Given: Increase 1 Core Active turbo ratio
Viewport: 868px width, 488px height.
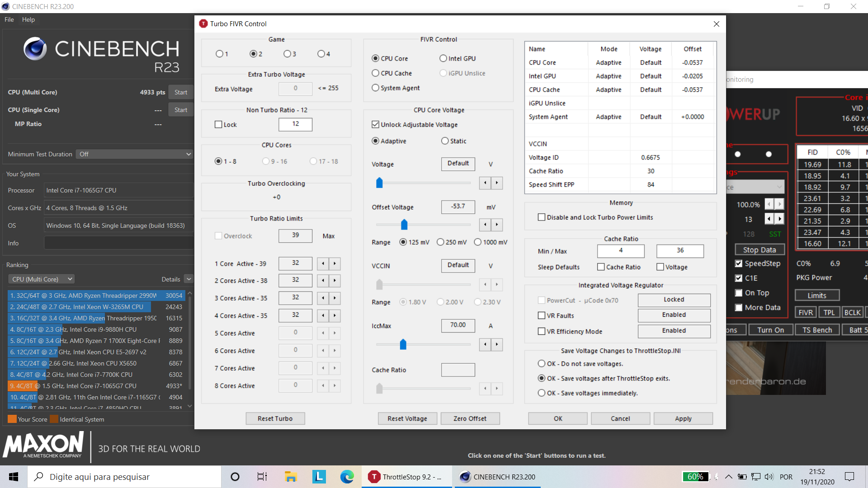Looking at the screenshot, I should 335,263.
